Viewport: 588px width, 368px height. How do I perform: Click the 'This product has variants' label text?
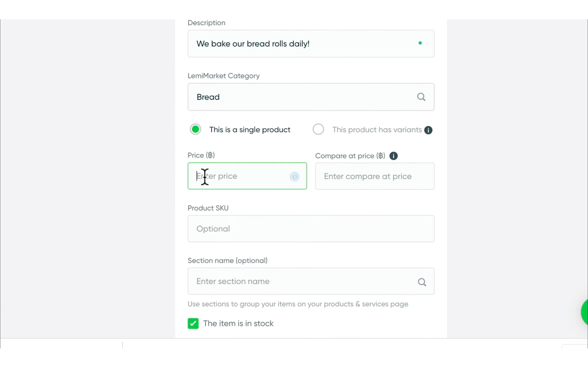(377, 130)
